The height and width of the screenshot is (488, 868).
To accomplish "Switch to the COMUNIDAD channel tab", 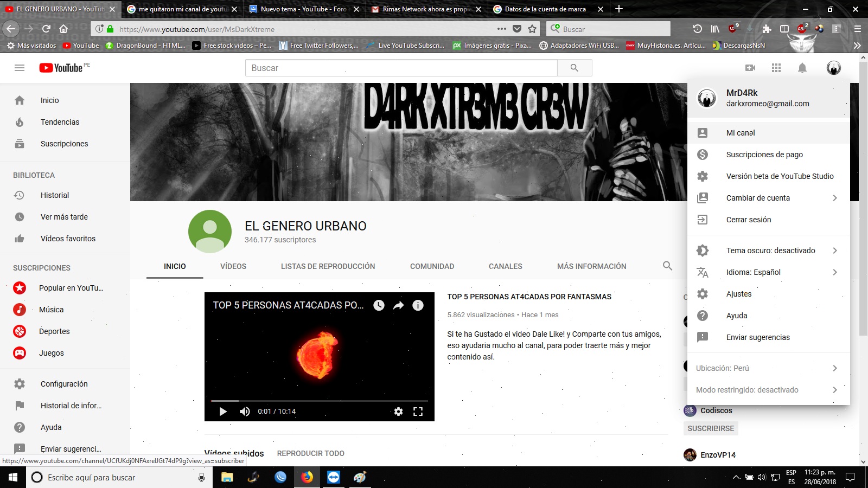I will tap(432, 266).
